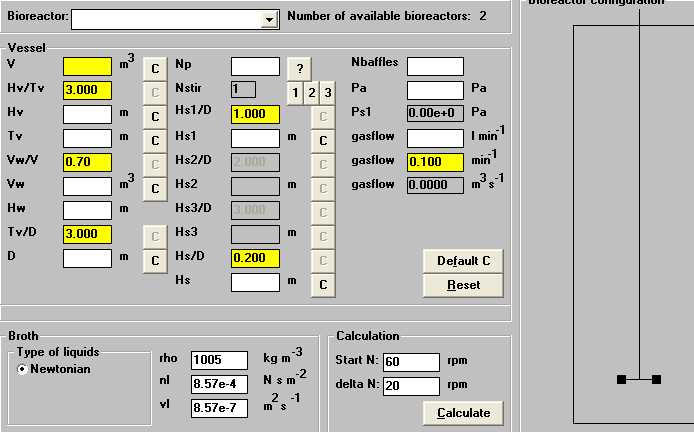Click the vl field showing 8.57e-7
This screenshot has width=694, height=432.
[x=220, y=408]
